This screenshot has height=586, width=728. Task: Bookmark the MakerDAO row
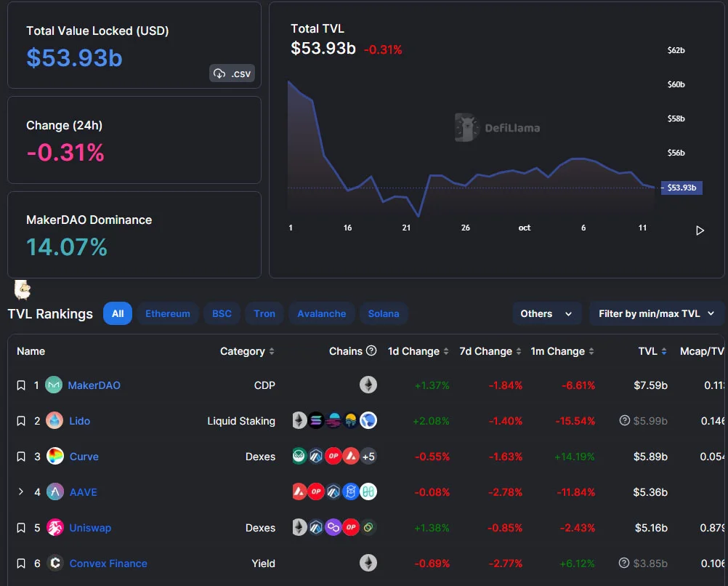tap(21, 385)
